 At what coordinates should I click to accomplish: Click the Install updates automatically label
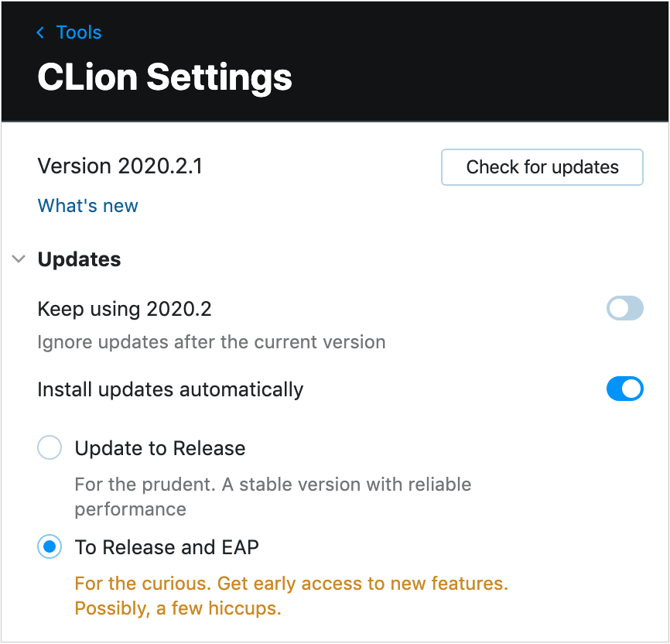[170, 389]
